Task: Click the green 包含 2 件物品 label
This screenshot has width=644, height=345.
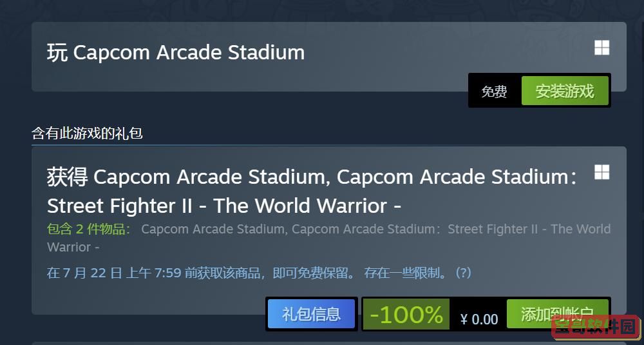Action: (88, 229)
